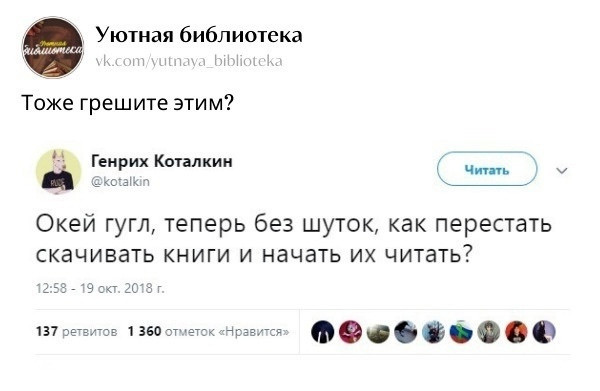The height and width of the screenshot is (391, 600).
Task: Click the Читать follow button
Action: click(x=487, y=169)
